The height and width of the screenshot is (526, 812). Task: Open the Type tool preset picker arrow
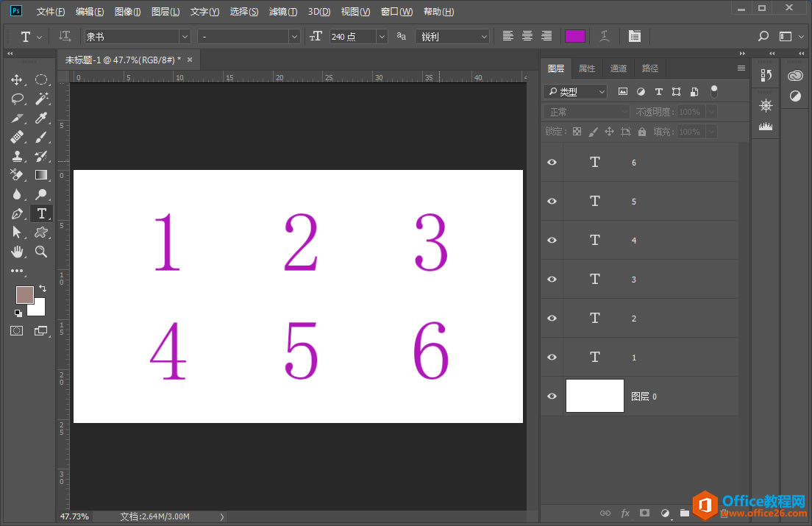coord(40,38)
